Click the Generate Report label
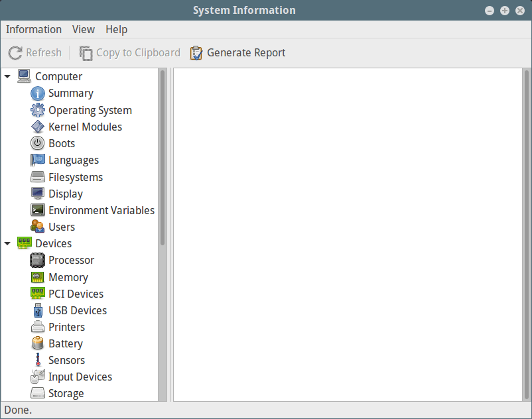Viewport: 532px width, 419px height. (246, 53)
